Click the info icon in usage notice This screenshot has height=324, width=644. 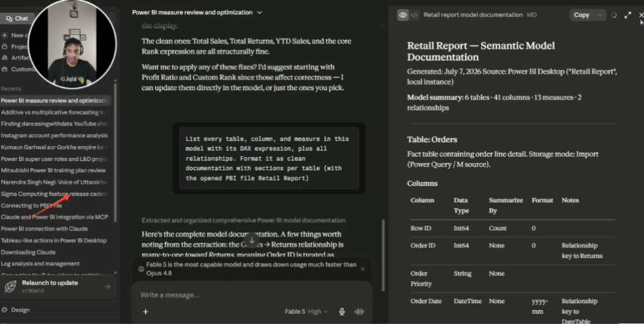click(x=141, y=269)
